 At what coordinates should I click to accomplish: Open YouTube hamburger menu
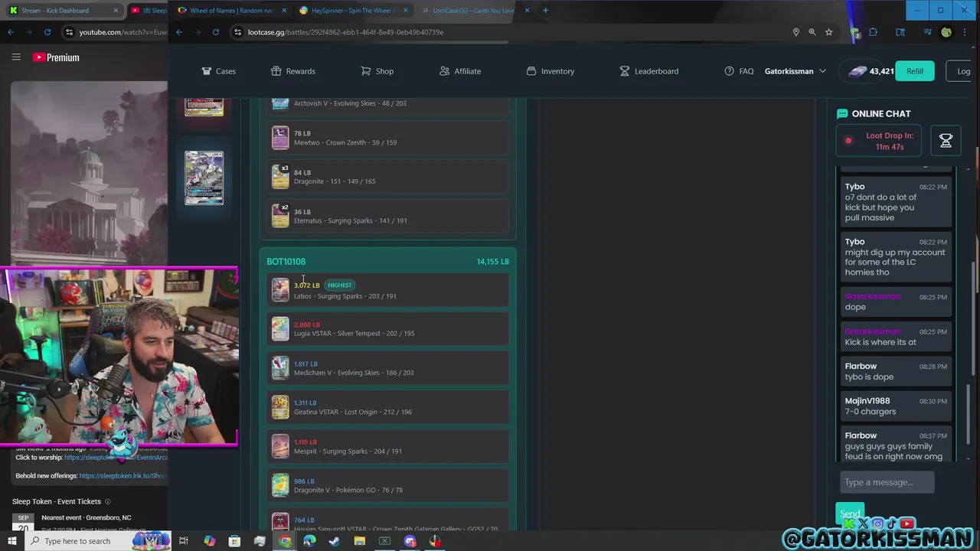tap(16, 57)
